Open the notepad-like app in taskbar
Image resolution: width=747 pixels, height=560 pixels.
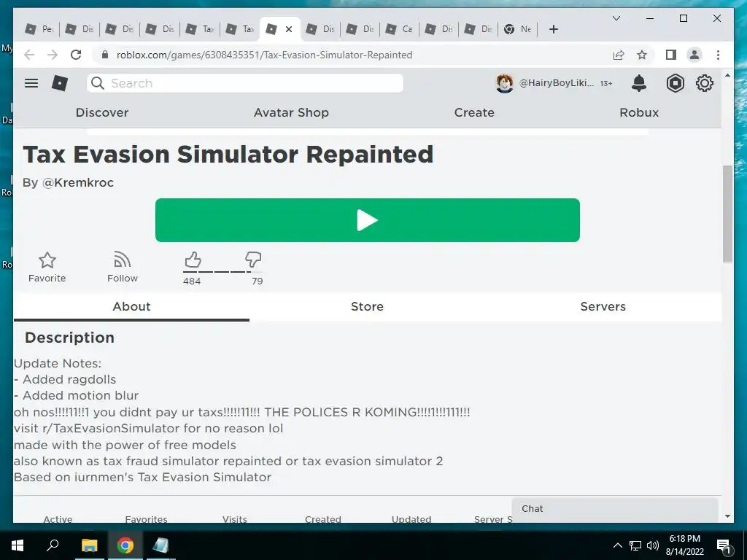[x=161, y=545]
